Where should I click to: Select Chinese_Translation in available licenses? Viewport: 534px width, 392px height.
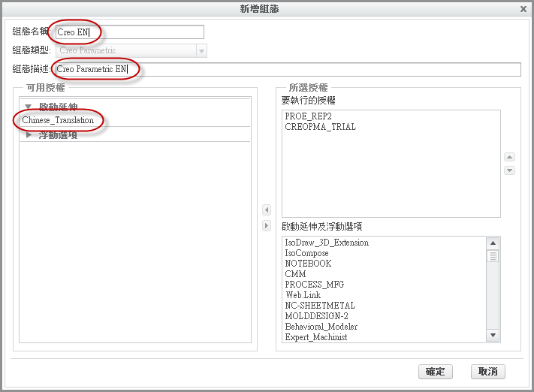pyautogui.click(x=58, y=120)
